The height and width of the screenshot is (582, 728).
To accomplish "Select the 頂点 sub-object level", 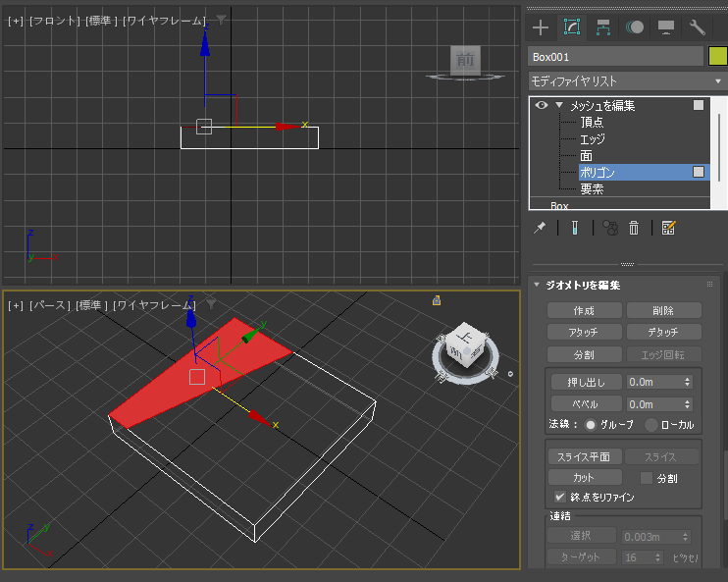I will [592, 122].
